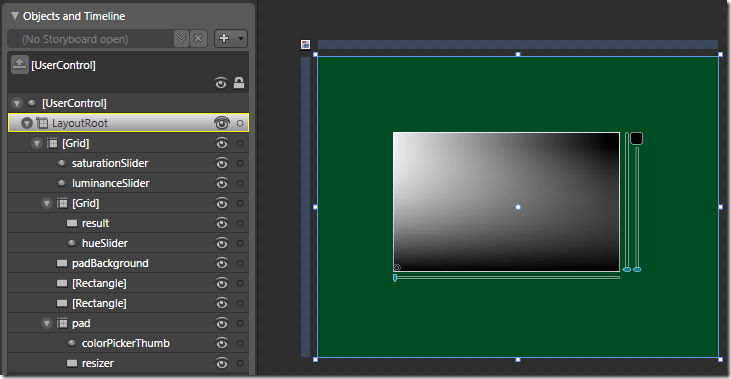Image resolution: width=731 pixels, height=379 pixels.
Task: Lock padBackground using its lock dot
Action: point(240,263)
